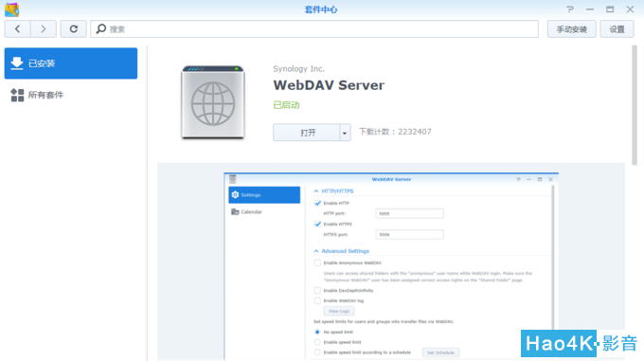
Task: Open WebDAV Server with 打开 button
Action: [x=307, y=133]
